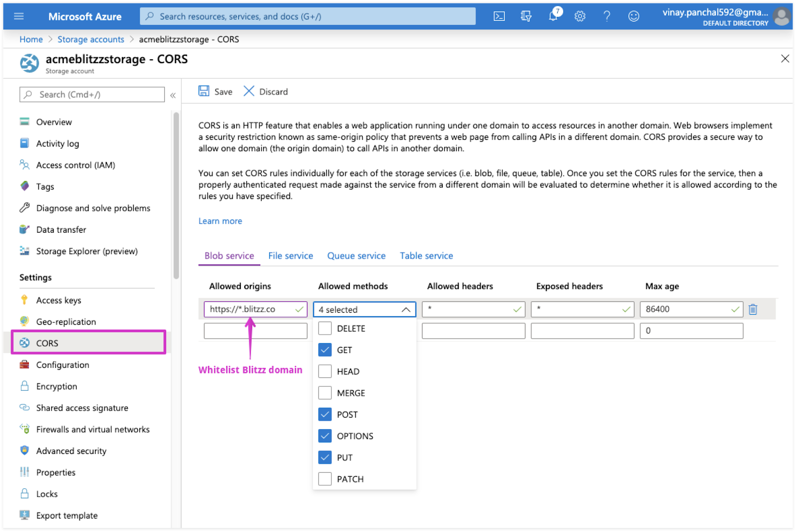The height and width of the screenshot is (532, 796).
Task: Click the Encryption lock icon
Action: (24, 386)
